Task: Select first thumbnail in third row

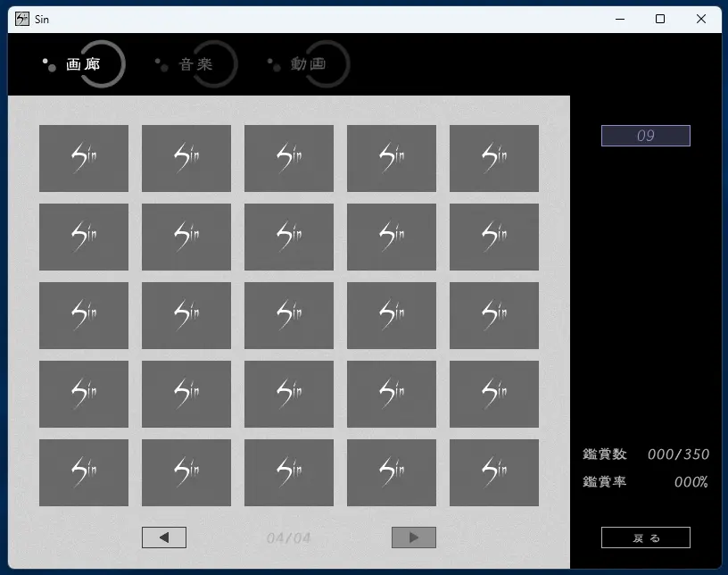Action: (x=84, y=315)
